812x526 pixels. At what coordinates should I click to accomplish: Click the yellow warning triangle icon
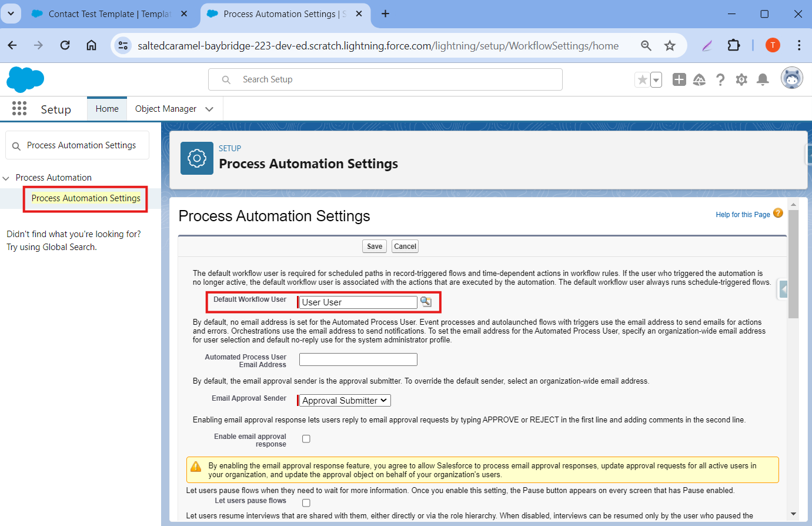(x=196, y=467)
